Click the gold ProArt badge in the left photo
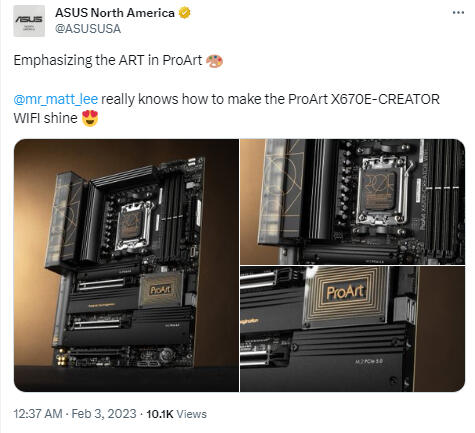 point(161,289)
